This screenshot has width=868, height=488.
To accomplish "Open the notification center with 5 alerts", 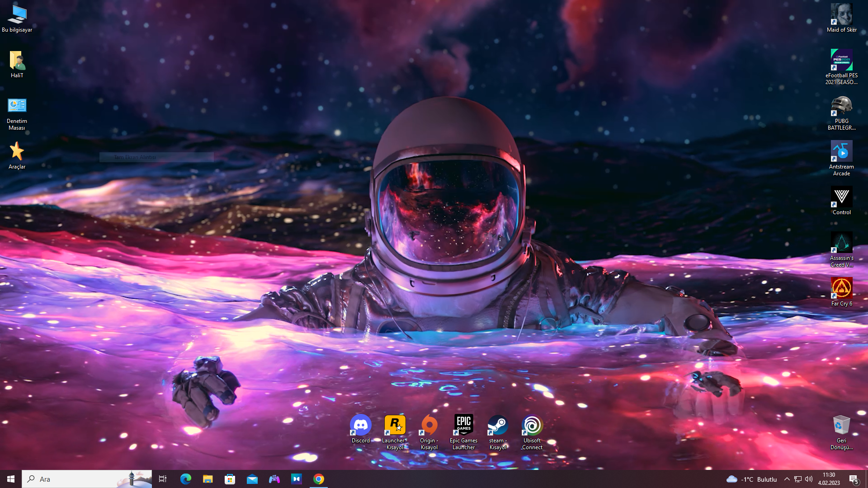I will (854, 479).
